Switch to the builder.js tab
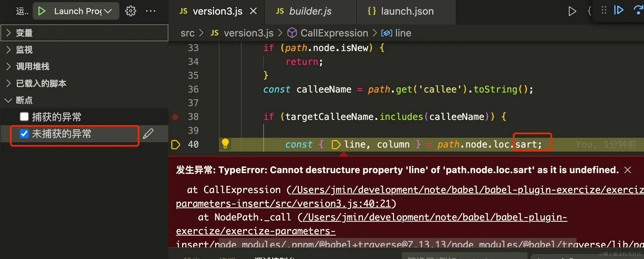 311,12
